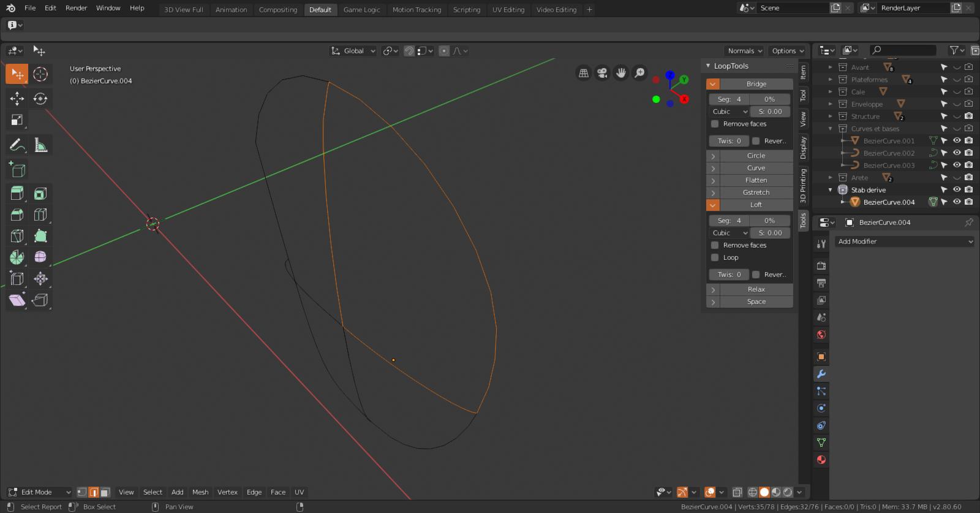Pick the Edge Slide tool

click(17, 279)
